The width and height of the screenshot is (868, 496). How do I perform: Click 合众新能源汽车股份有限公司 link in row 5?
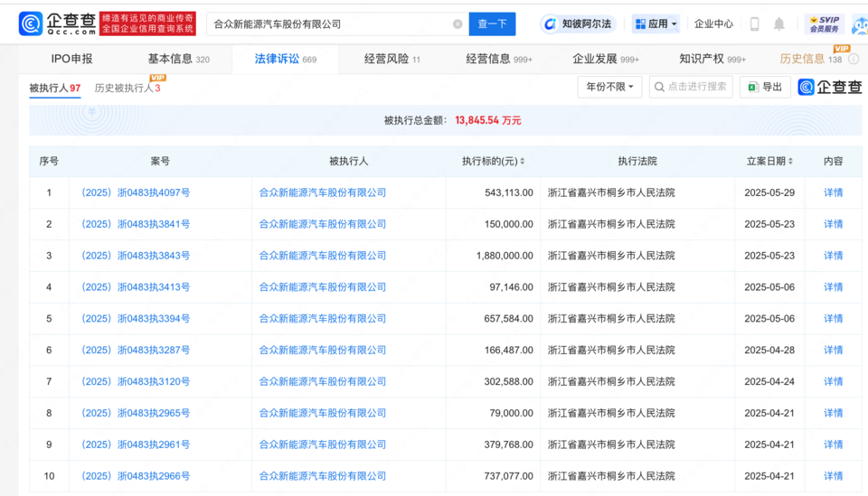pos(323,319)
